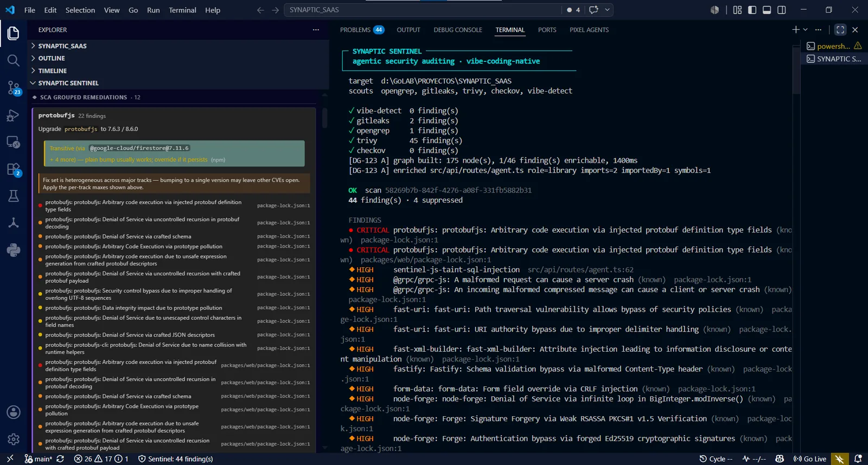This screenshot has width=868, height=465.
Task: Select the powershell terminal in the list
Action: (834, 46)
